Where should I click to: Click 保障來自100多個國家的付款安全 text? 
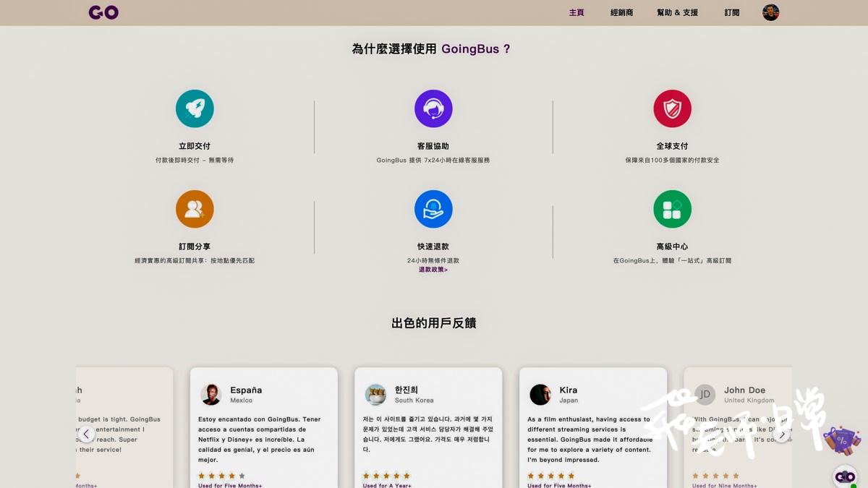tap(672, 160)
